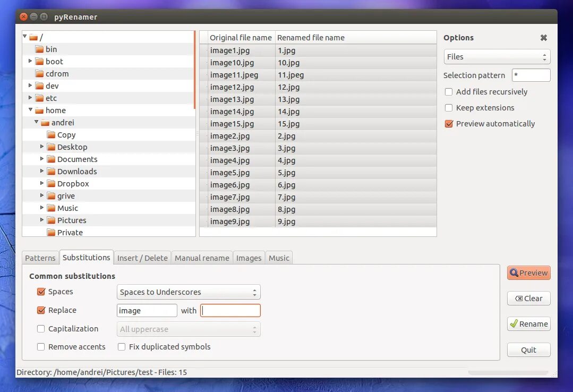Expand the Pictures folder
573x392 pixels.
pyautogui.click(x=42, y=220)
